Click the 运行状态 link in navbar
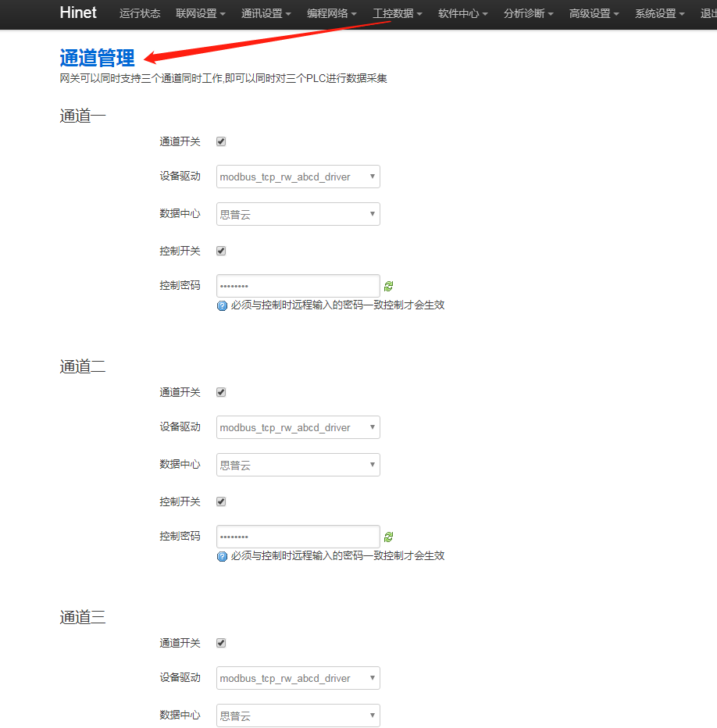717x728 pixels. point(140,14)
